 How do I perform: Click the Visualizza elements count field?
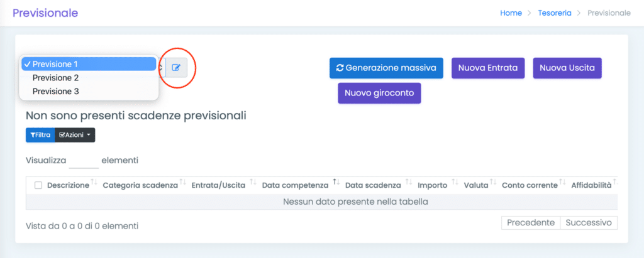tap(84, 161)
